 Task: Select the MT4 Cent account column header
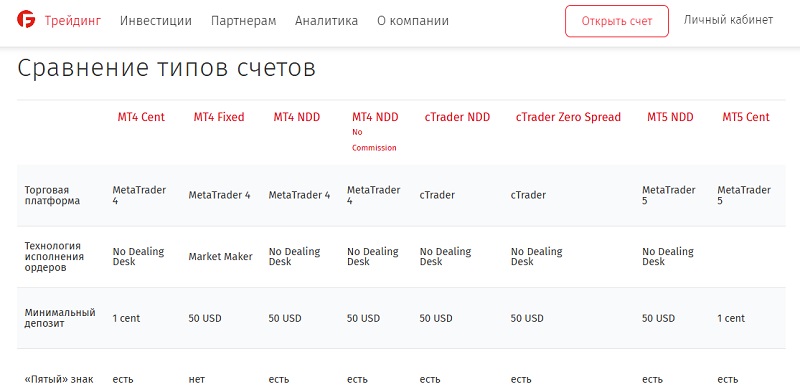click(141, 117)
